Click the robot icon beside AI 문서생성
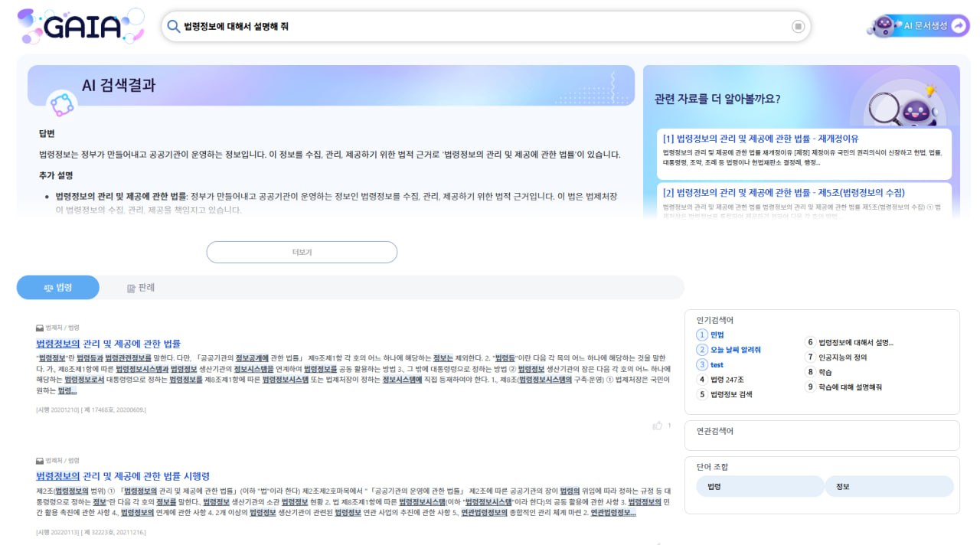The image size is (980, 545). (x=885, y=26)
